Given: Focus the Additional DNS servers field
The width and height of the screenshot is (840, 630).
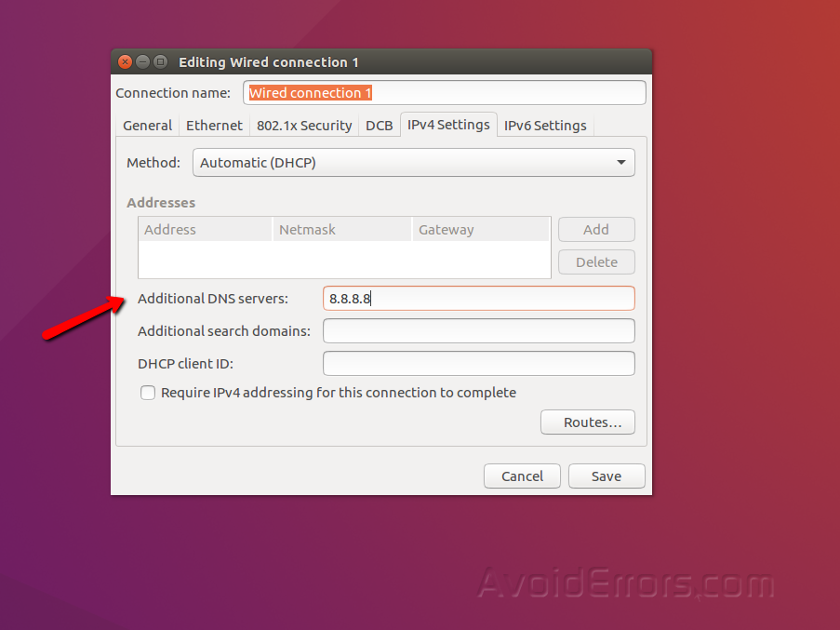Looking at the screenshot, I should click(478, 299).
